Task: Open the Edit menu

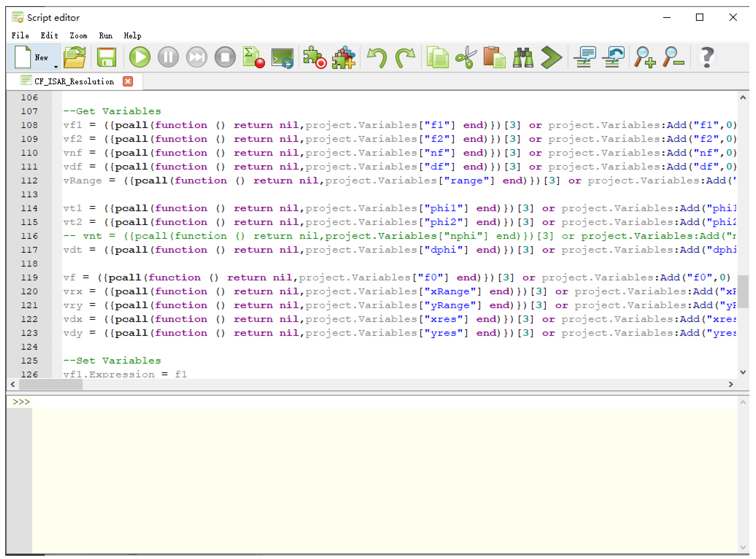Action: pos(50,35)
